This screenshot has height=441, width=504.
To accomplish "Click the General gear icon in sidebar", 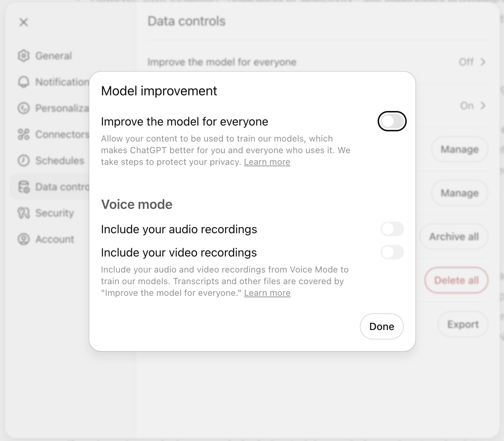I will [24, 56].
